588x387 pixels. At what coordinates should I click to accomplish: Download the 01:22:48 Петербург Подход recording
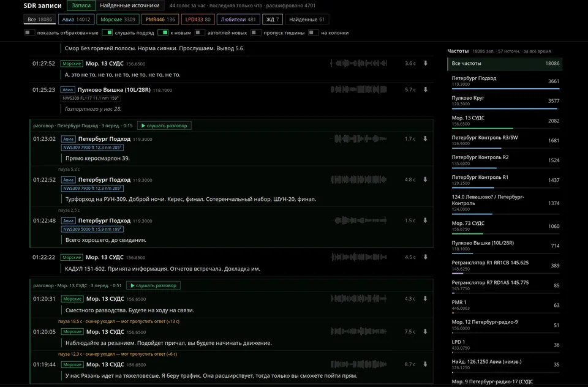pyautogui.click(x=425, y=220)
